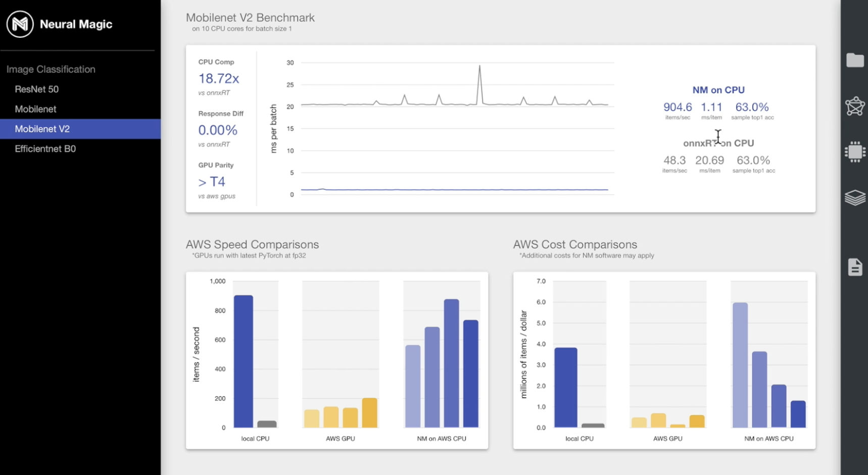Click the Neural Magic brand name
868x475 pixels.
tap(76, 24)
